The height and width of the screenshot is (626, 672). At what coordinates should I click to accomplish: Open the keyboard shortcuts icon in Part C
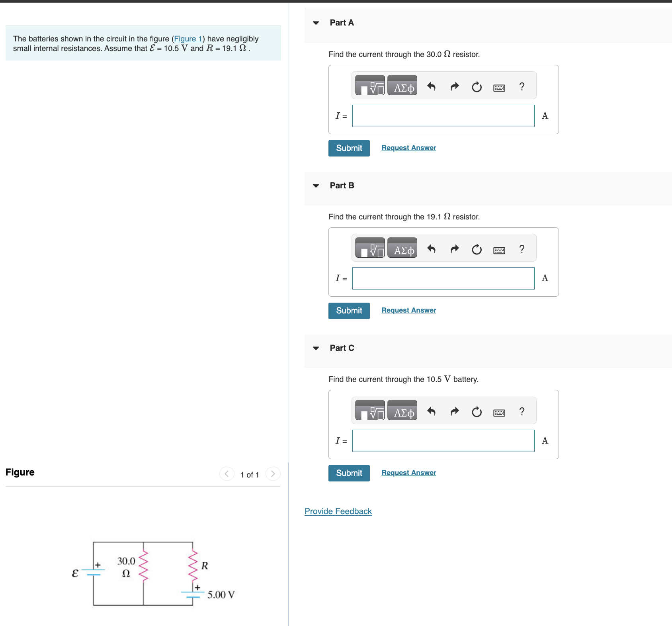pyautogui.click(x=499, y=412)
